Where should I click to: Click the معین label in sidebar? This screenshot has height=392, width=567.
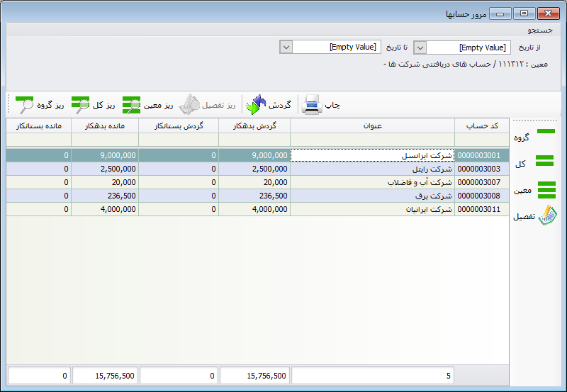coord(523,190)
